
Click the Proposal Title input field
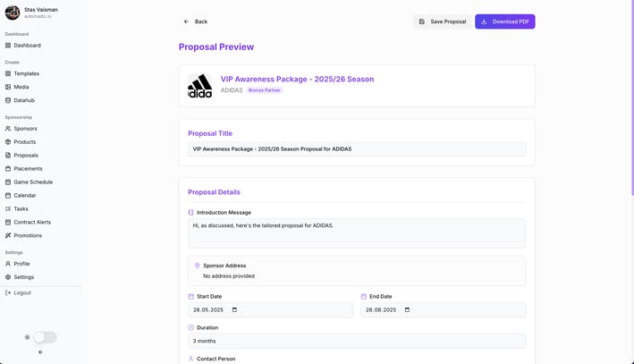coord(357,148)
